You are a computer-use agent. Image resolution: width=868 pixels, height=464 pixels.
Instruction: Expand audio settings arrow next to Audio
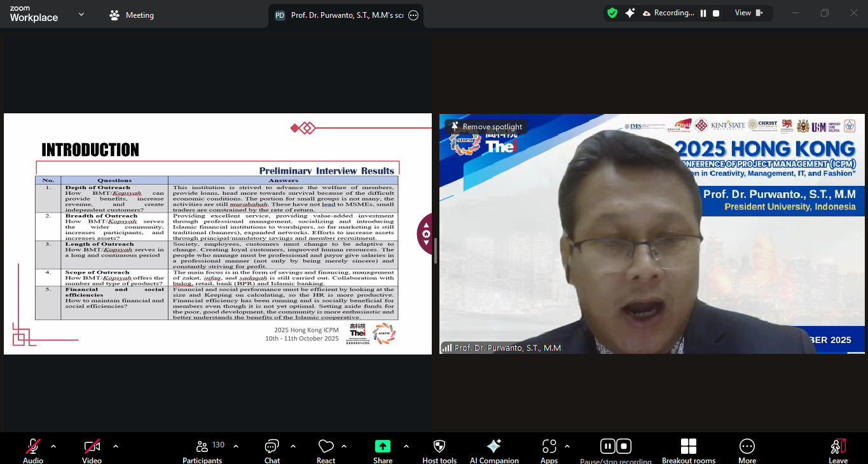coord(53,446)
